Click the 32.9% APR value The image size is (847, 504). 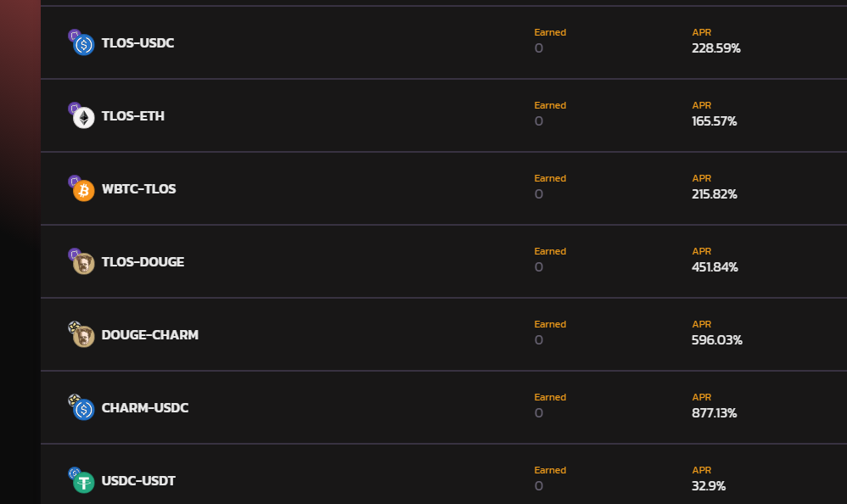pyautogui.click(x=709, y=485)
